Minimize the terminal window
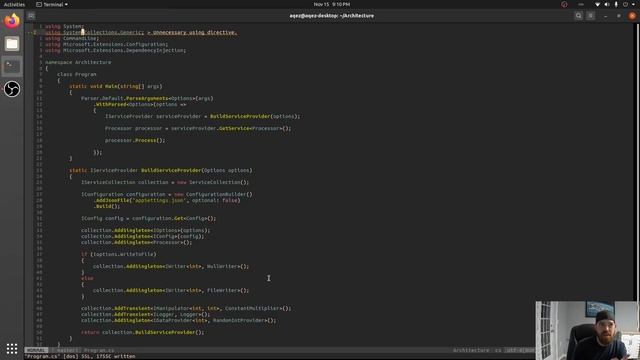640x360 pixels. pos(605,16)
